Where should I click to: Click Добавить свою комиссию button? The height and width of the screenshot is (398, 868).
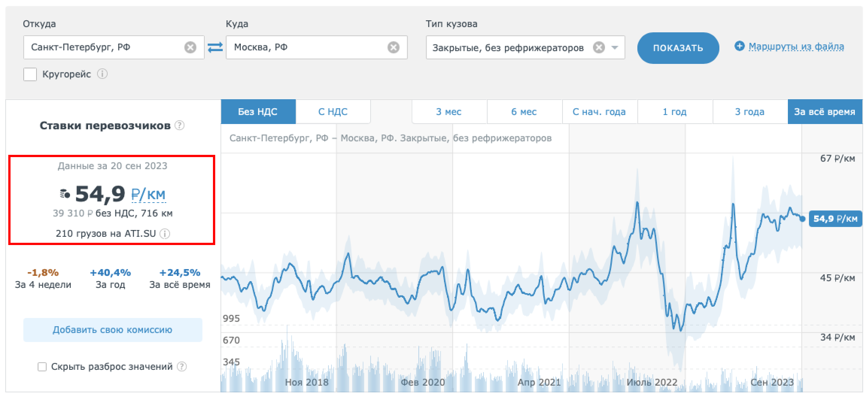point(112,330)
